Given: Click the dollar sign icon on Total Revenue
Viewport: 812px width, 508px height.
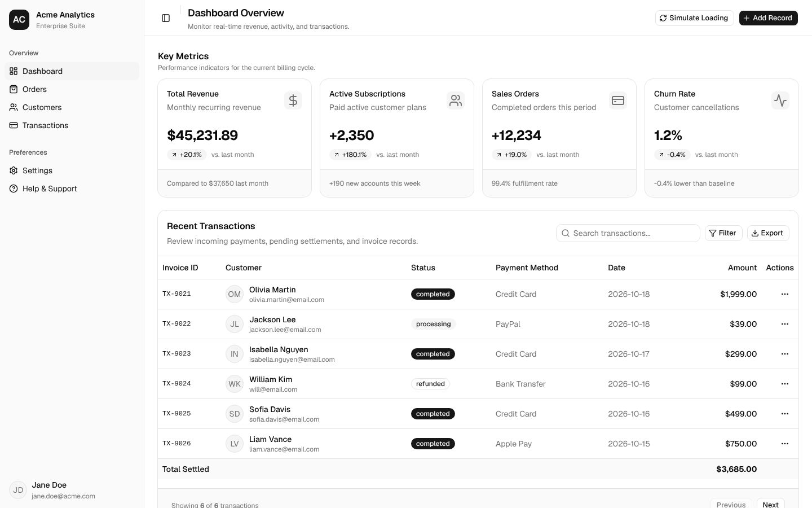Looking at the screenshot, I should tap(293, 100).
